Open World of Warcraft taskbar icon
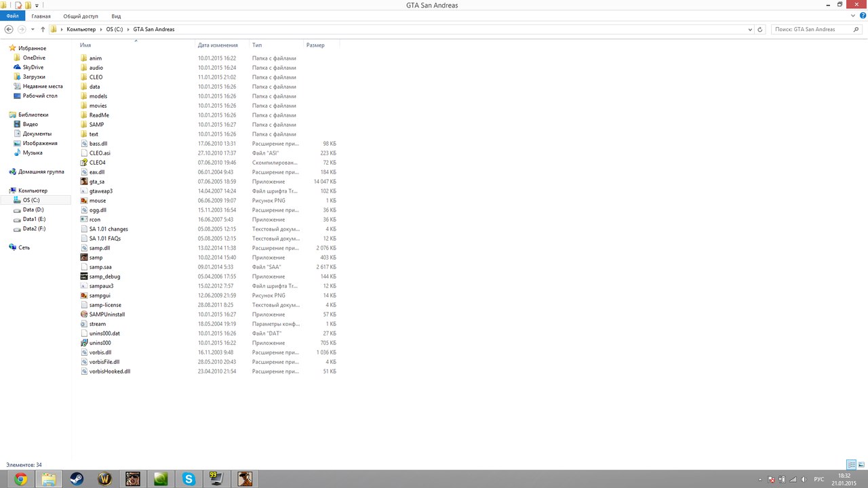The height and width of the screenshot is (488, 868). point(105,479)
